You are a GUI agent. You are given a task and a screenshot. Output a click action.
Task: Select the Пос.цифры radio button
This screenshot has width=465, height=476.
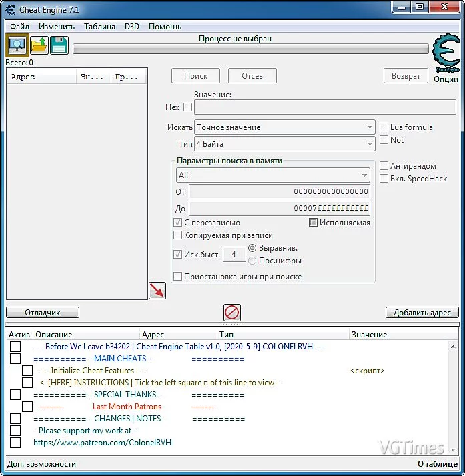click(252, 261)
